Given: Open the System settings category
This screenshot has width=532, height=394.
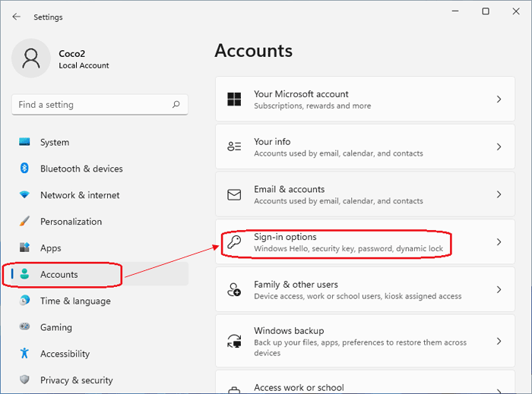Looking at the screenshot, I should tap(100, 142).
